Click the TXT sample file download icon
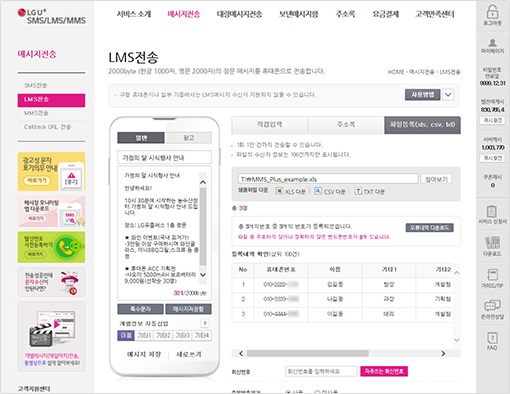 [x=358, y=191]
